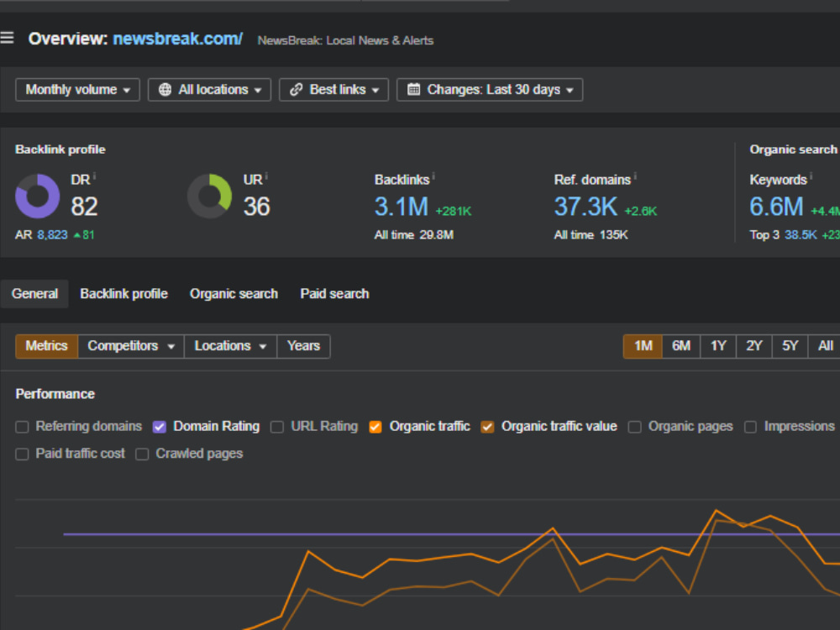Click the Keywords value 6.6M
This screenshot has width=840, height=630.
pos(776,207)
